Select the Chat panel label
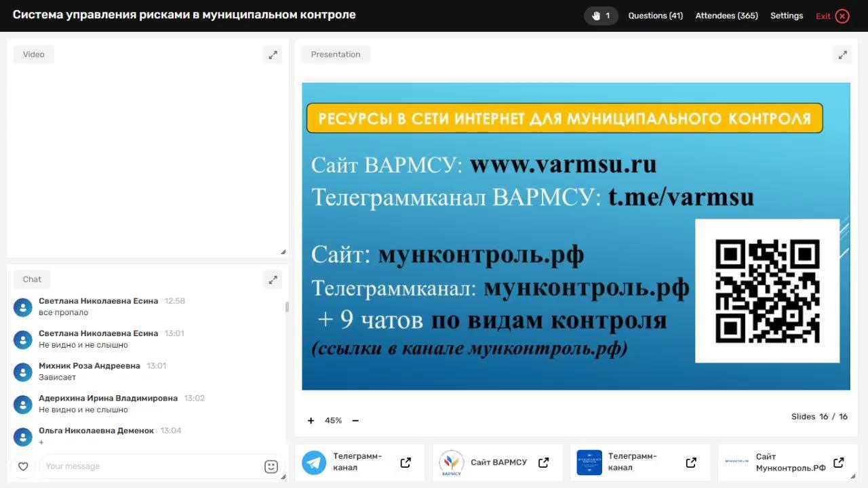Viewport: 868px width, 488px height. point(32,279)
